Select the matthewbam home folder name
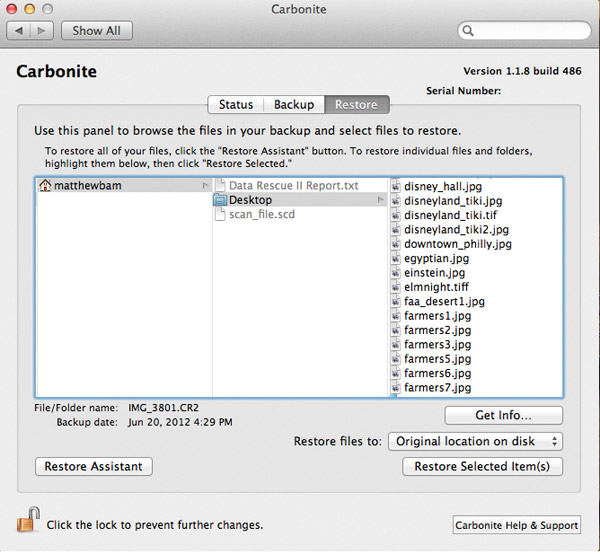The height and width of the screenshot is (554, 600). click(88, 186)
